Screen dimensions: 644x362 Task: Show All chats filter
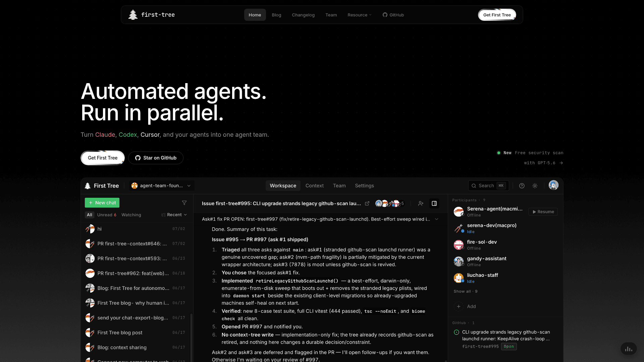pos(90,215)
